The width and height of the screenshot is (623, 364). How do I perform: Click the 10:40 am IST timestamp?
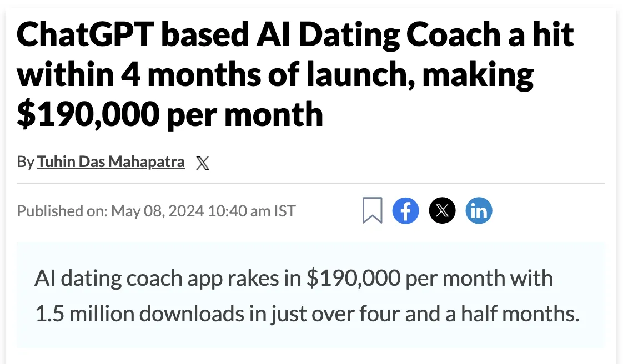[252, 211]
